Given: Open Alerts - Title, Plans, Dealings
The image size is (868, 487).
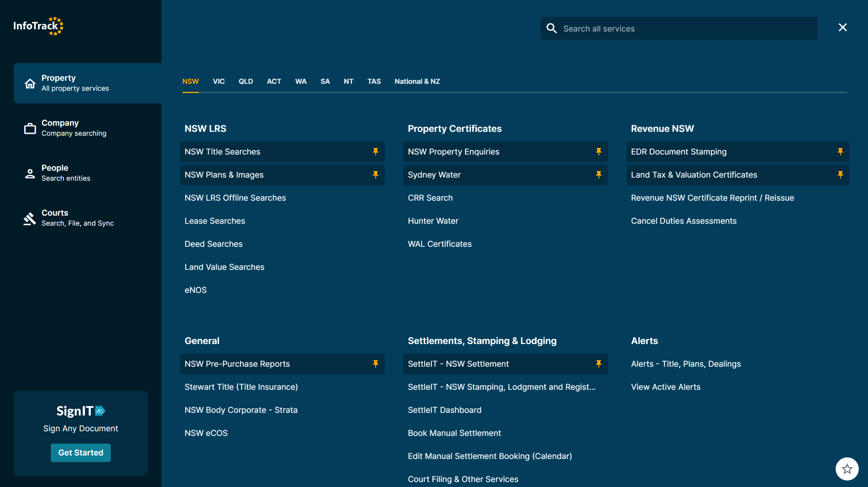Looking at the screenshot, I should pos(686,364).
